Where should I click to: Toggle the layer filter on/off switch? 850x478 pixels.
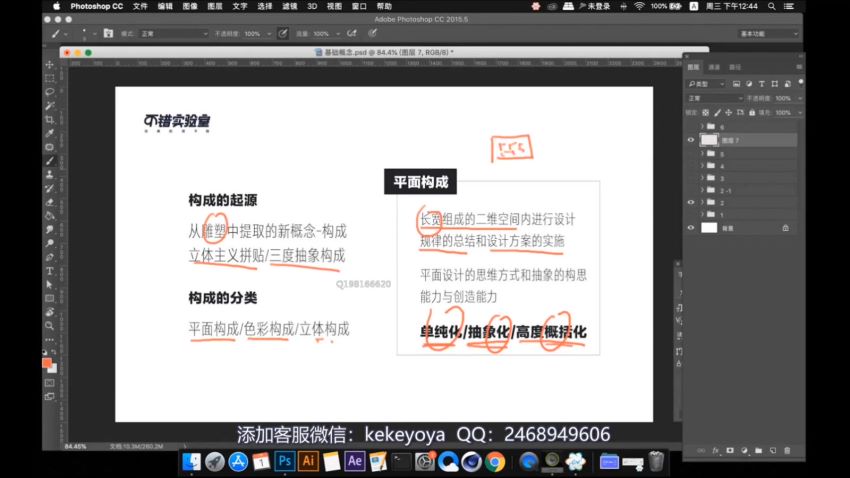coord(801,83)
